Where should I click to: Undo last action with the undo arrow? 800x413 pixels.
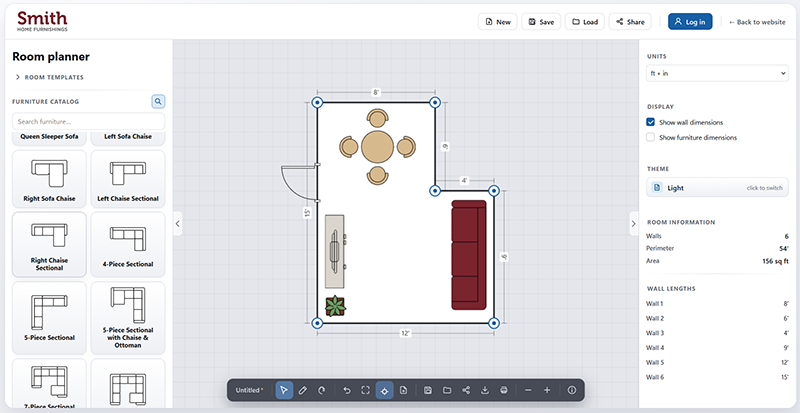coord(347,390)
